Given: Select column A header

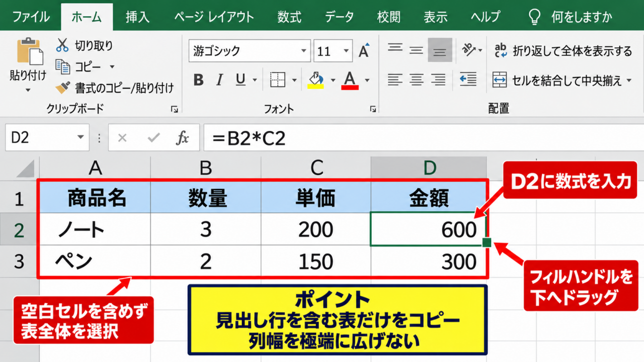Looking at the screenshot, I should [95, 168].
